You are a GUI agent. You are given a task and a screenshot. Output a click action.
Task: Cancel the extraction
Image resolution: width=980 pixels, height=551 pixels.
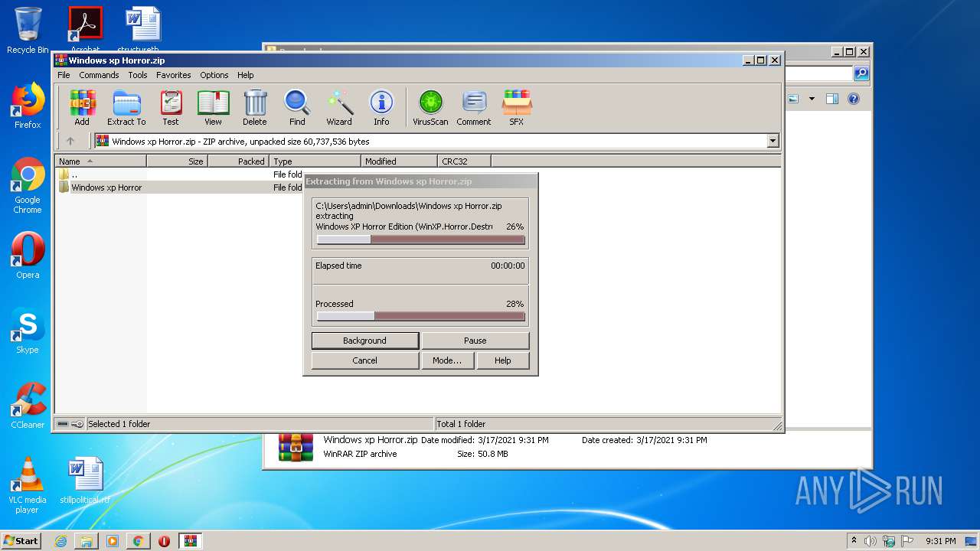(x=365, y=360)
